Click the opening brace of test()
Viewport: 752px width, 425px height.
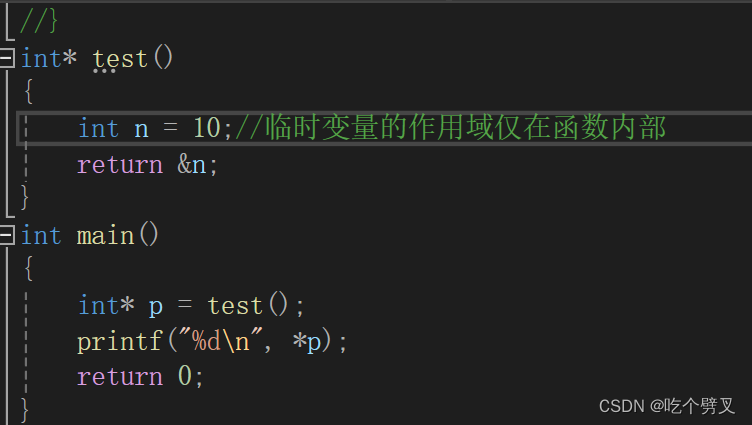29,91
